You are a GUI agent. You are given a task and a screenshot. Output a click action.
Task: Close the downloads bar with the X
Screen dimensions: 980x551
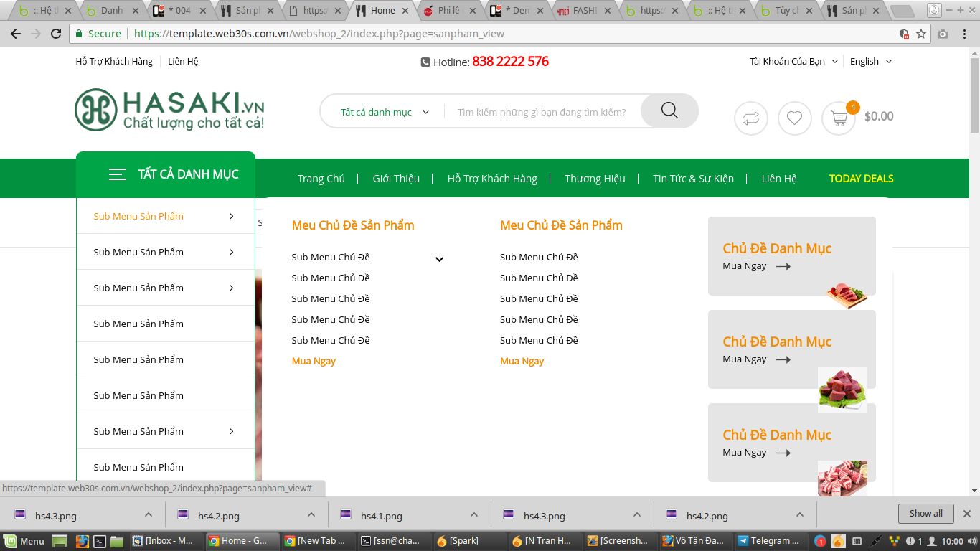[x=966, y=514]
